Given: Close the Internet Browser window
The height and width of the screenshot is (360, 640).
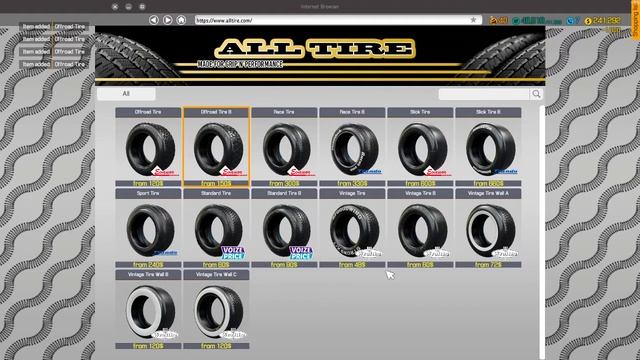Looking at the screenshot, I should [x=115, y=7].
